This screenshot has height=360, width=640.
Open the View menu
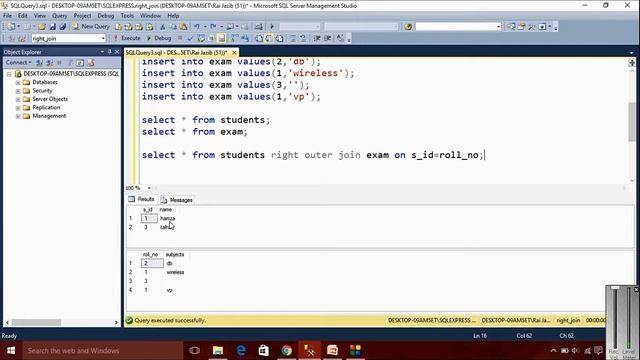tap(40, 16)
